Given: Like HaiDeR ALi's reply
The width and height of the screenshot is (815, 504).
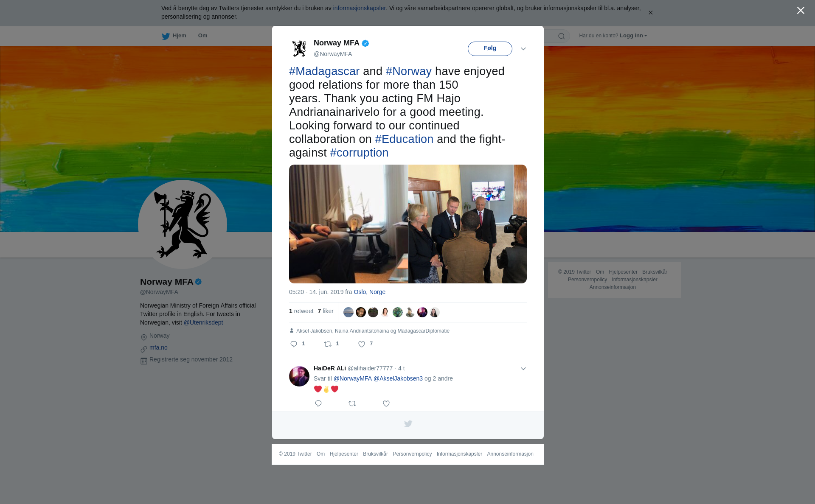Looking at the screenshot, I should [386, 403].
